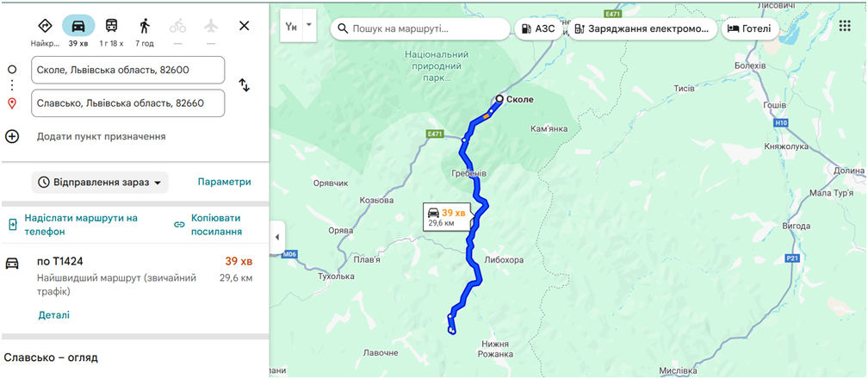Click the 'Копіювати посилання' link

click(x=215, y=224)
